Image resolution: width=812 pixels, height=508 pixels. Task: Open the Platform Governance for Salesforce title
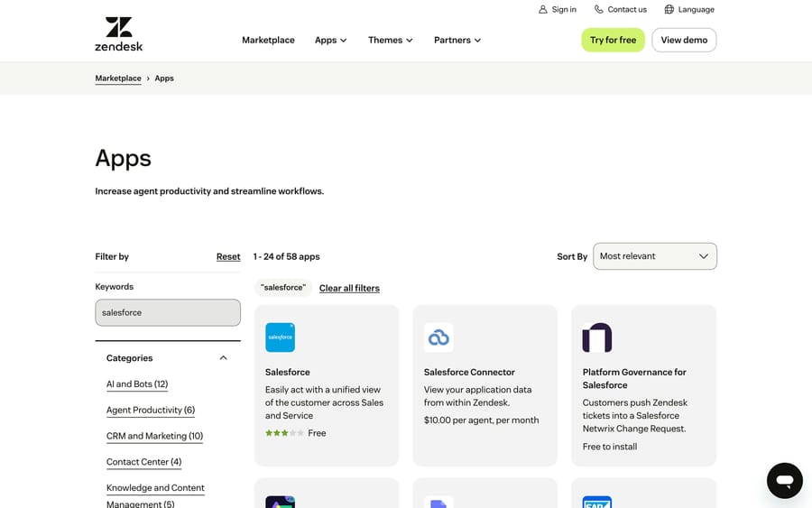[x=634, y=379]
